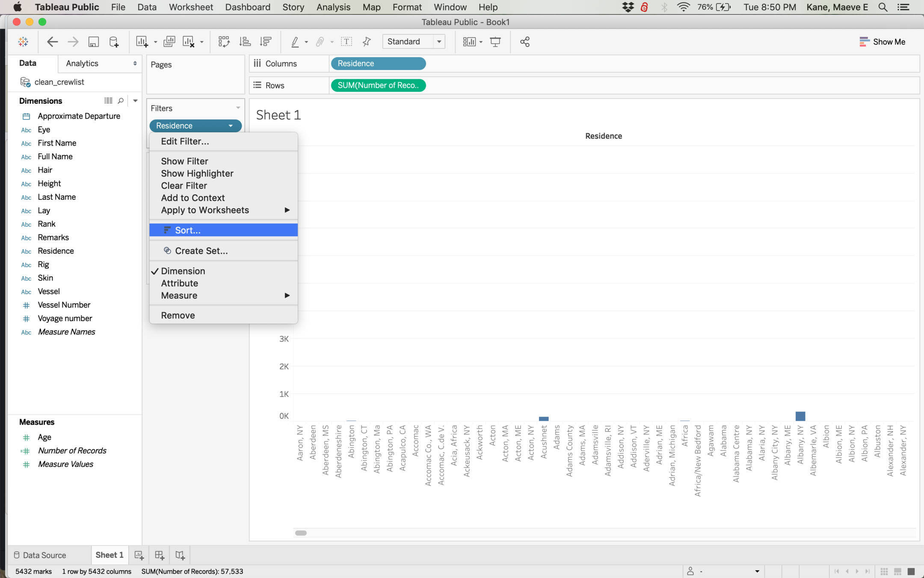The image size is (924, 578).
Task: Open the Analysis menu in menu bar
Action: click(333, 7)
